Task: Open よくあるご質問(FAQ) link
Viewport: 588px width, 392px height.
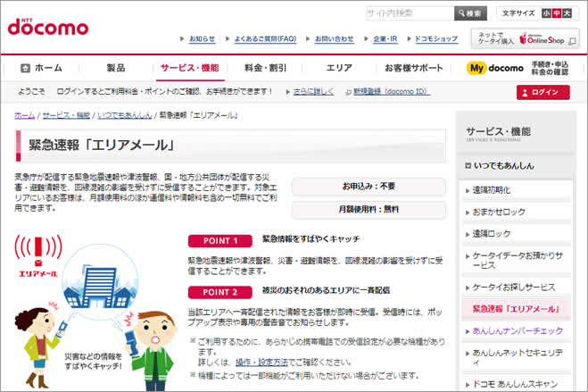Action: point(265,38)
